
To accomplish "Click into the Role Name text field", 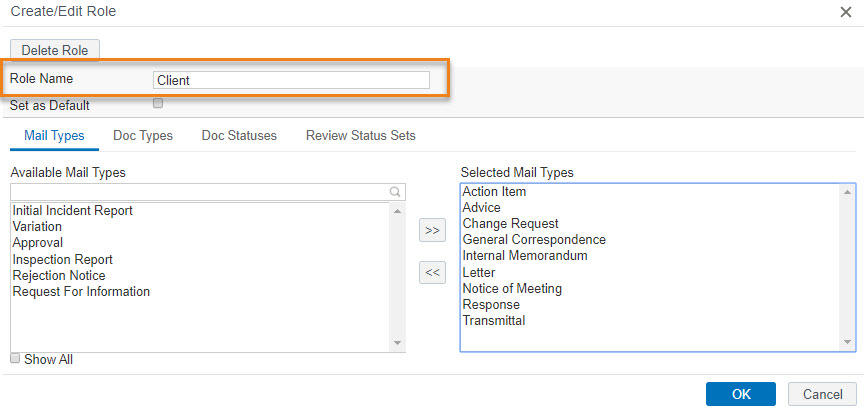I will pyautogui.click(x=291, y=80).
